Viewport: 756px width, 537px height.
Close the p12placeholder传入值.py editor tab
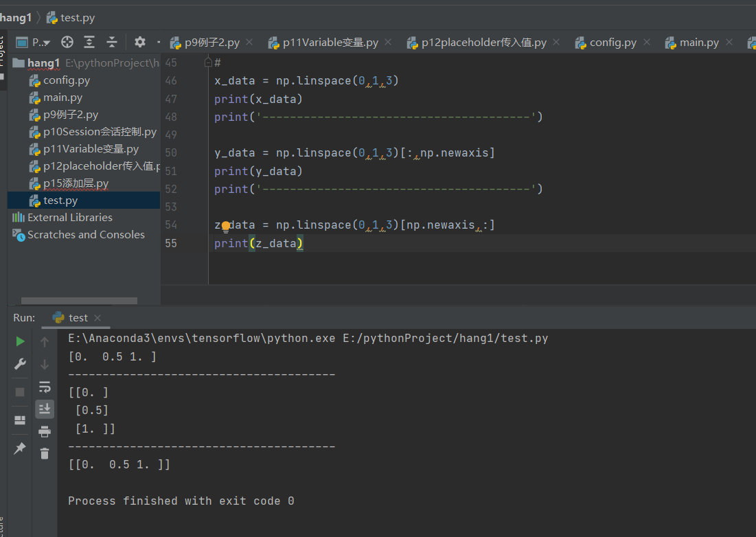tap(556, 43)
